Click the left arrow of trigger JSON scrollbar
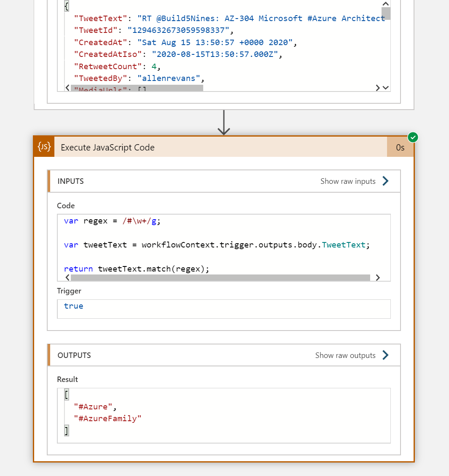Image resolution: width=449 pixels, height=476 pixels. point(67,88)
